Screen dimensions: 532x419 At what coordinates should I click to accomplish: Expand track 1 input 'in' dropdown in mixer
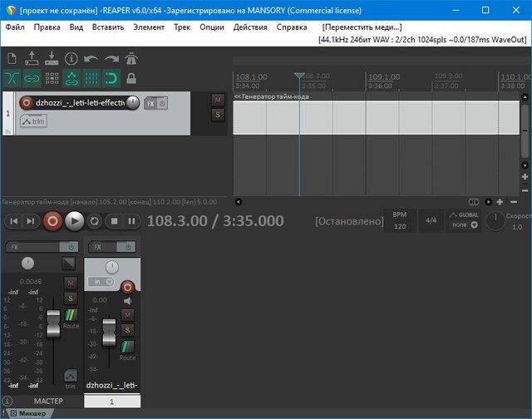coord(101,282)
